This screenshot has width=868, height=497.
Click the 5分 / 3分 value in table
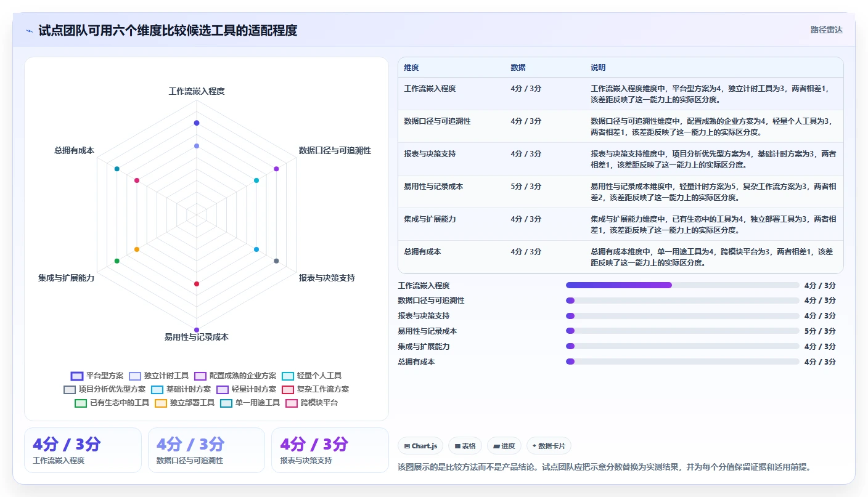(526, 187)
